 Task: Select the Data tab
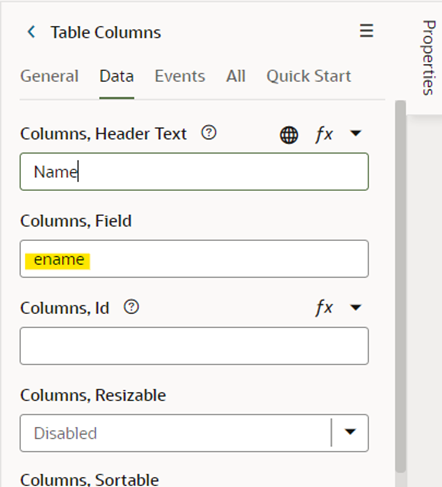click(x=117, y=76)
